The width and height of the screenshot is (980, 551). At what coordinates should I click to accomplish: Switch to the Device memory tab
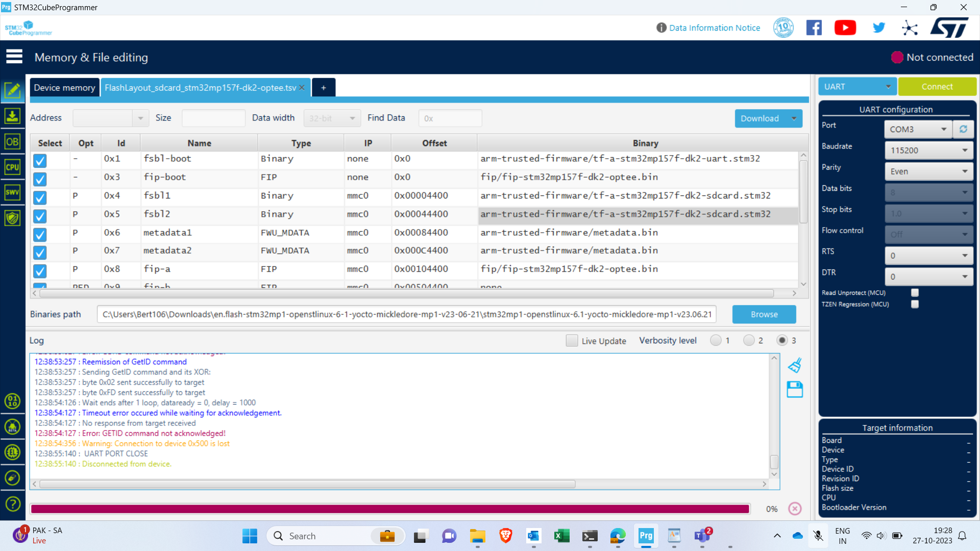tap(64, 87)
